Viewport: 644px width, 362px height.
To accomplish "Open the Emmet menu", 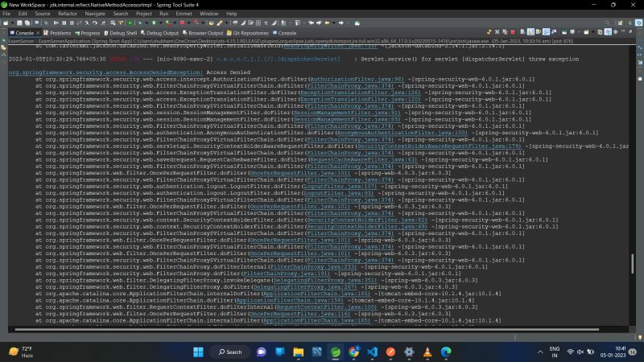I will (x=184, y=14).
